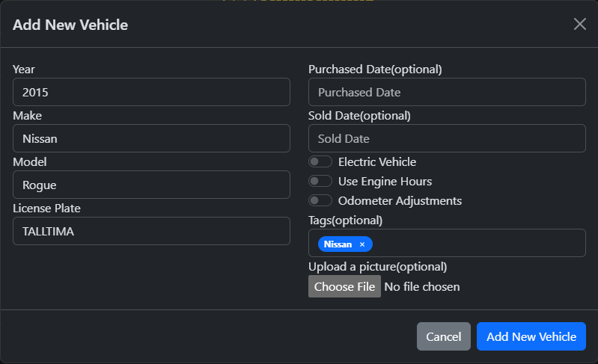This screenshot has height=364, width=598.
Task: Select the Model field containing Rogue
Action: click(151, 185)
